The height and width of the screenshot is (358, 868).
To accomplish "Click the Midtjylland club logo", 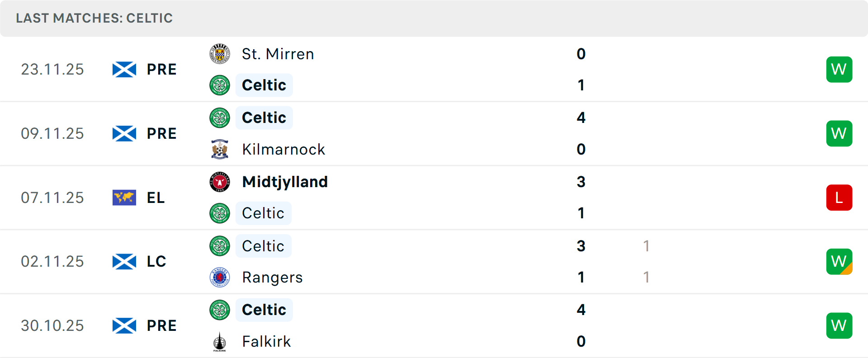I will coord(220,182).
